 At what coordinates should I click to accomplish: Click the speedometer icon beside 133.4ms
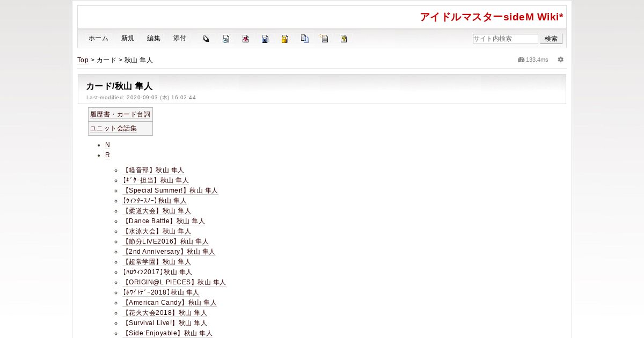[x=521, y=60]
